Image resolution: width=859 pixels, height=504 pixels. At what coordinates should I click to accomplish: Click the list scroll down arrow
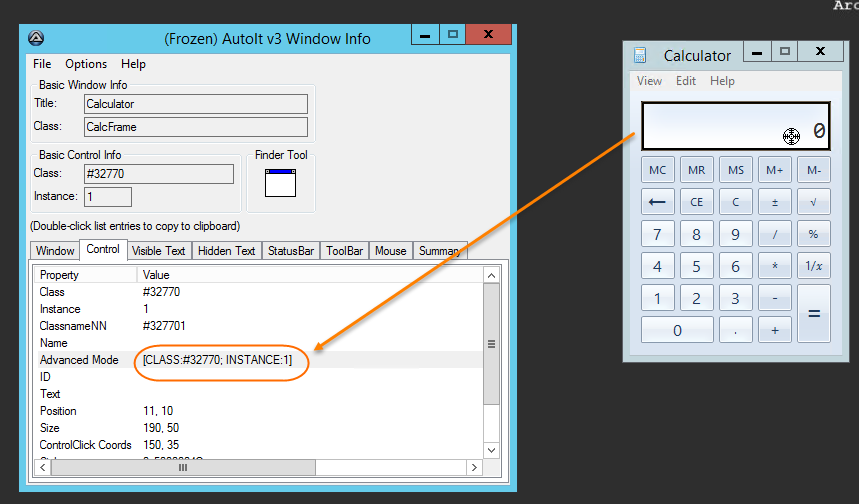tap(491, 450)
